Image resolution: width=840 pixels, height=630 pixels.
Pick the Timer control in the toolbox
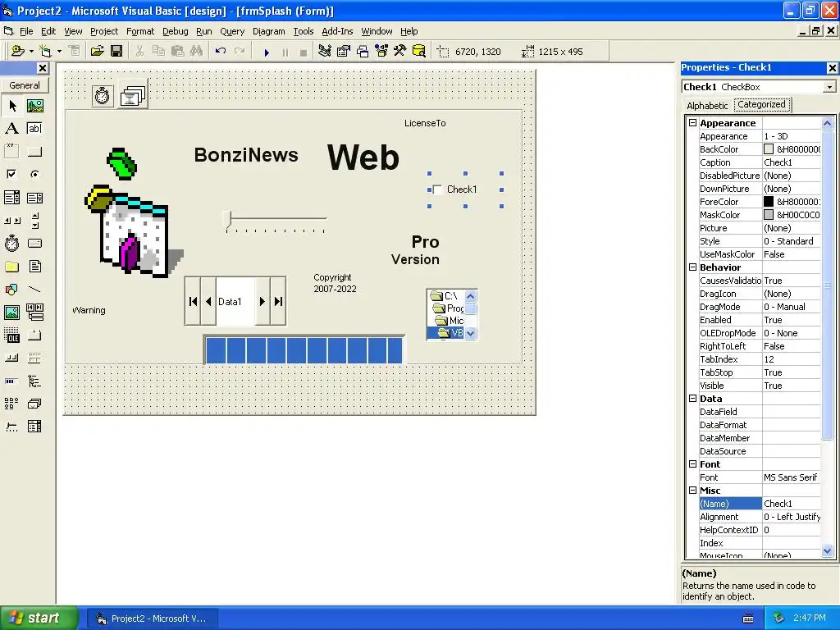[11, 243]
